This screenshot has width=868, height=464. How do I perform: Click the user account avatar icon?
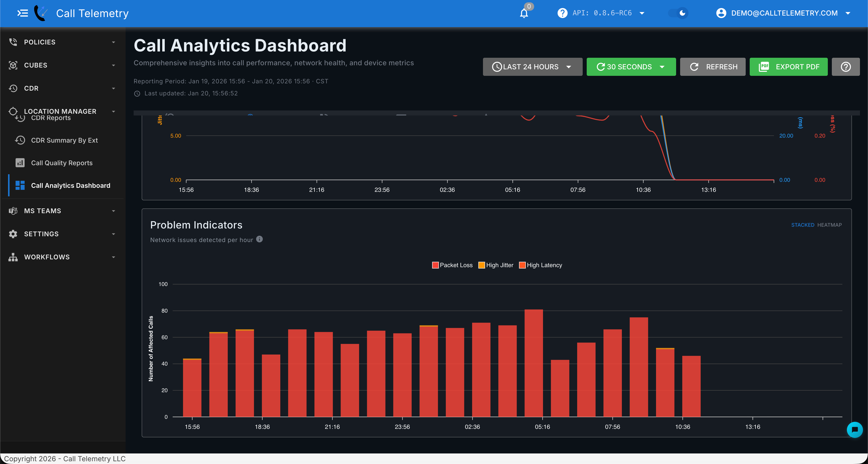point(721,13)
